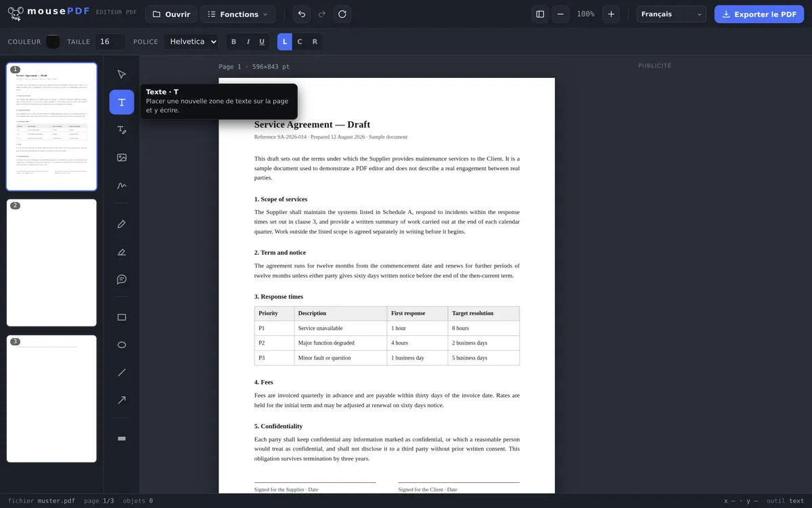This screenshot has width=812, height=508.
Task: Undo the last action
Action: pos(302,14)
